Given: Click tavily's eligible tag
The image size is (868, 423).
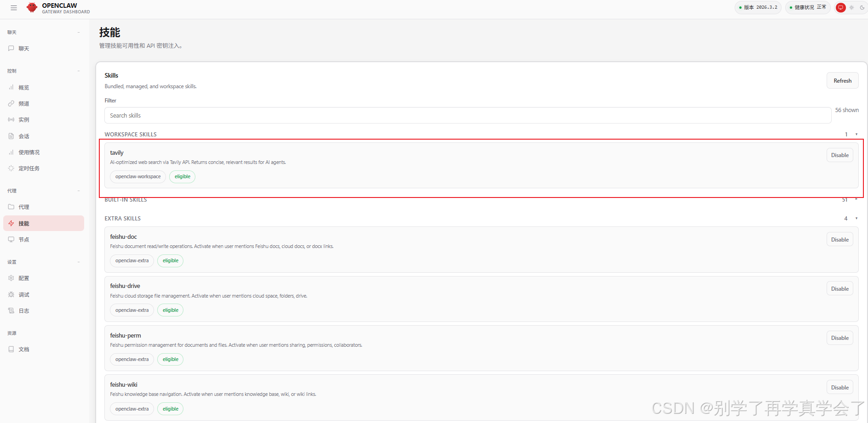Looking at the screenshot, I should click(182, 176).
